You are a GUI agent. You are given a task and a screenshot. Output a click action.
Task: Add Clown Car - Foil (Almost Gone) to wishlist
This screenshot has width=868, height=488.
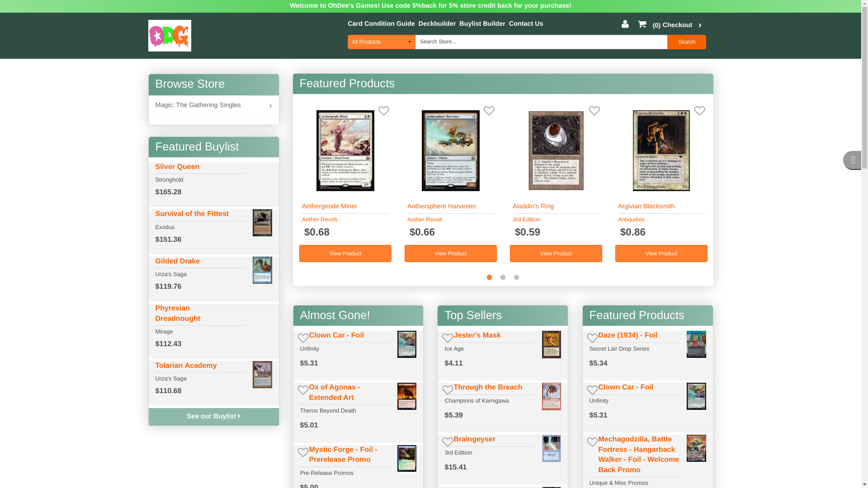coord(303,338)
